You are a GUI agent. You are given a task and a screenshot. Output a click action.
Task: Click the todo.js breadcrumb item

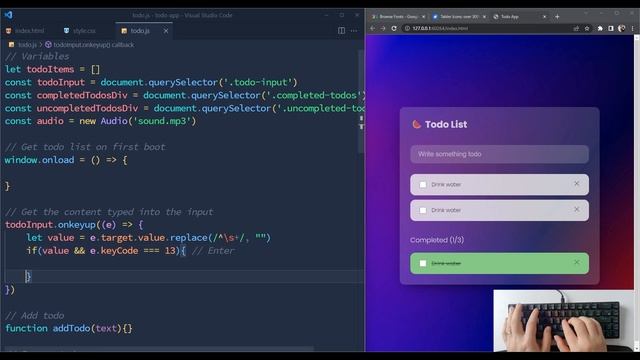[24, 44]
